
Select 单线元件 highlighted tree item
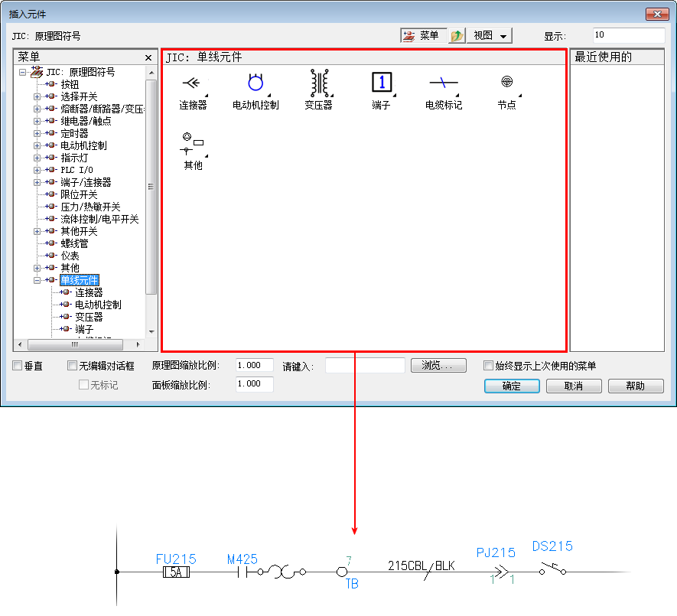pos(80,280)
